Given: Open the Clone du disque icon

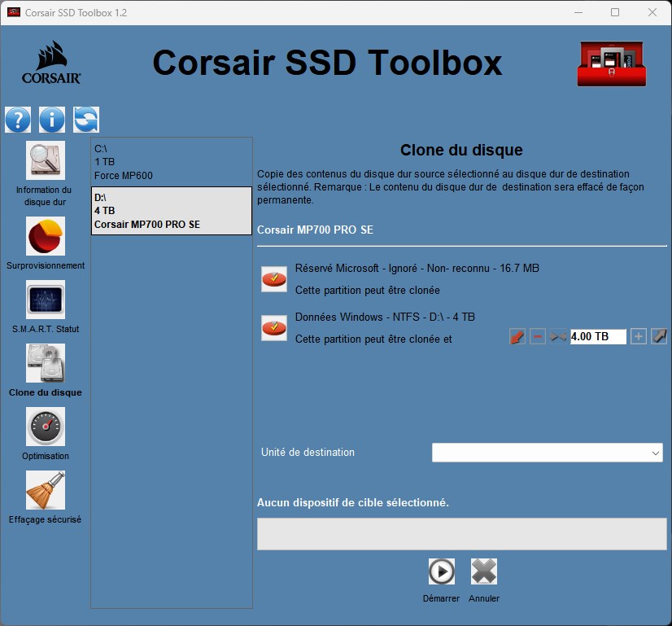Looking at the screenshot, I should 46,363.
